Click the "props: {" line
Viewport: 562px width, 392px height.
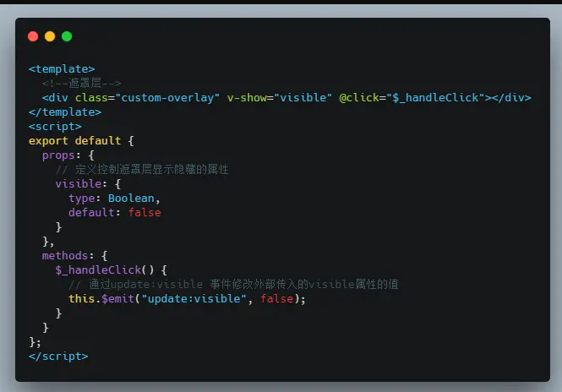tap(68, 155)
